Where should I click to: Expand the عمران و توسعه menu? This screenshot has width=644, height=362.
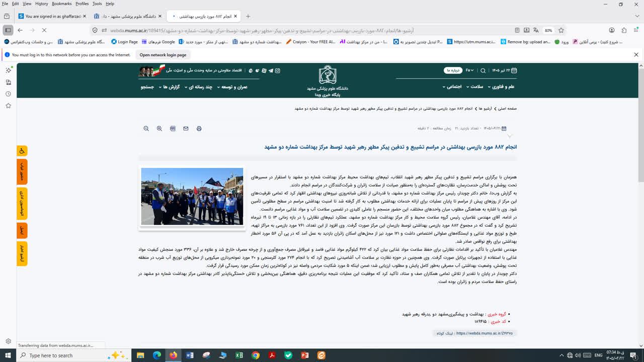[x=232, y=87]
